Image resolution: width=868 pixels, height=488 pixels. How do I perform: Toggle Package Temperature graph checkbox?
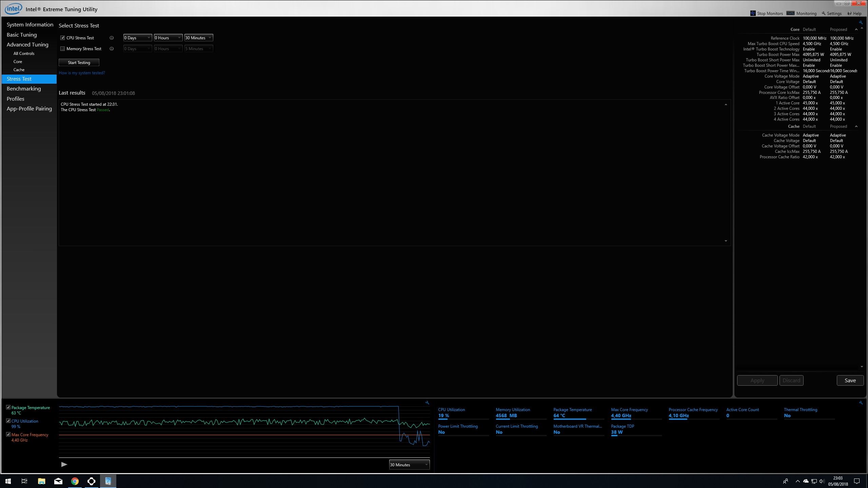8,407
